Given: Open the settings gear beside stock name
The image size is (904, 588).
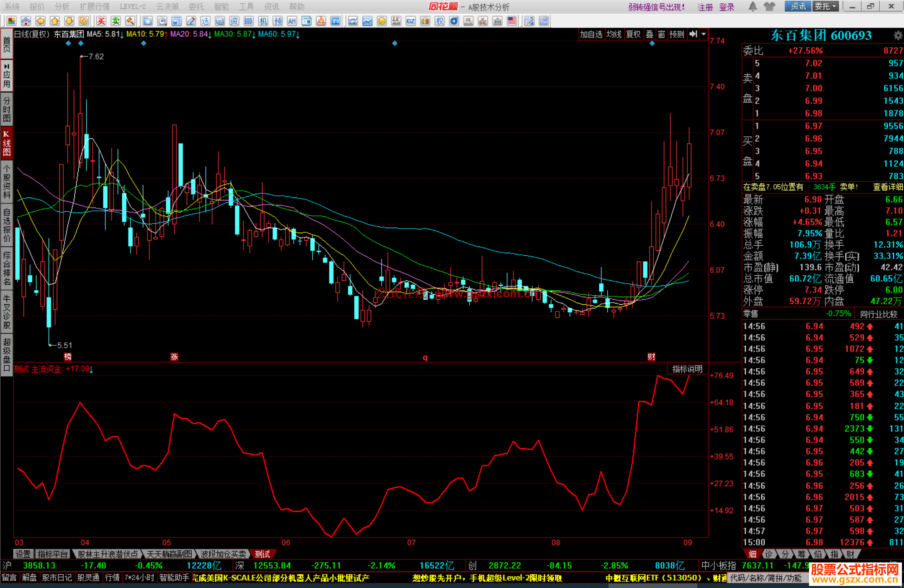Looking at the screenshot, I should (897, 36).
